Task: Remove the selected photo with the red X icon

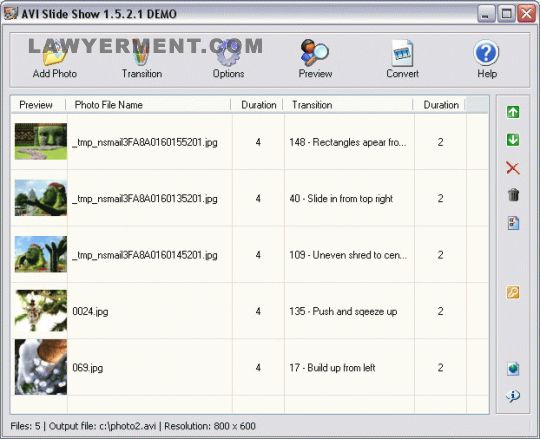Action: point(513,168)
